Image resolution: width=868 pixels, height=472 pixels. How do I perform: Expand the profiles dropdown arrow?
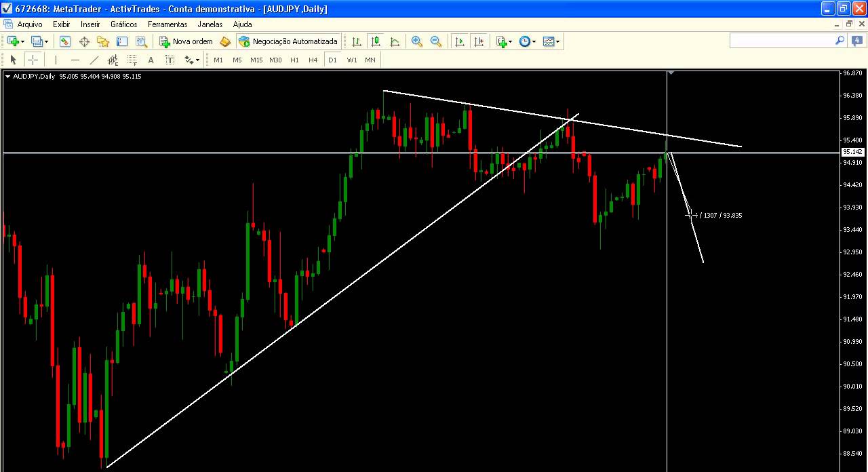tap(47, 41)
